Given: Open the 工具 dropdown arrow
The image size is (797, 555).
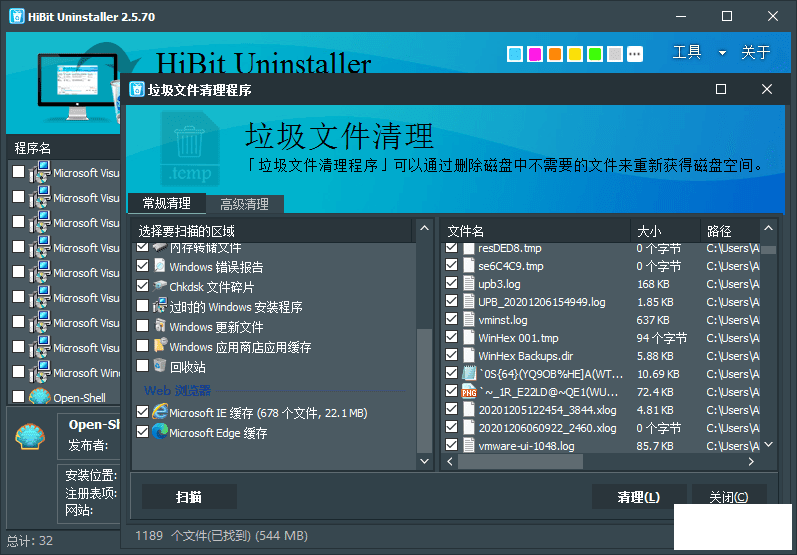Looking at the screenshot, I should [722, 53].
